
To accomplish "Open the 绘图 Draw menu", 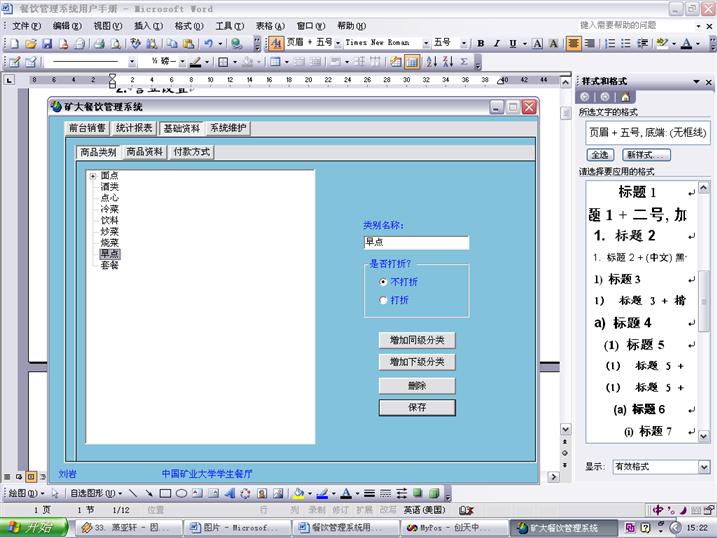I will [x=27, y=493].
